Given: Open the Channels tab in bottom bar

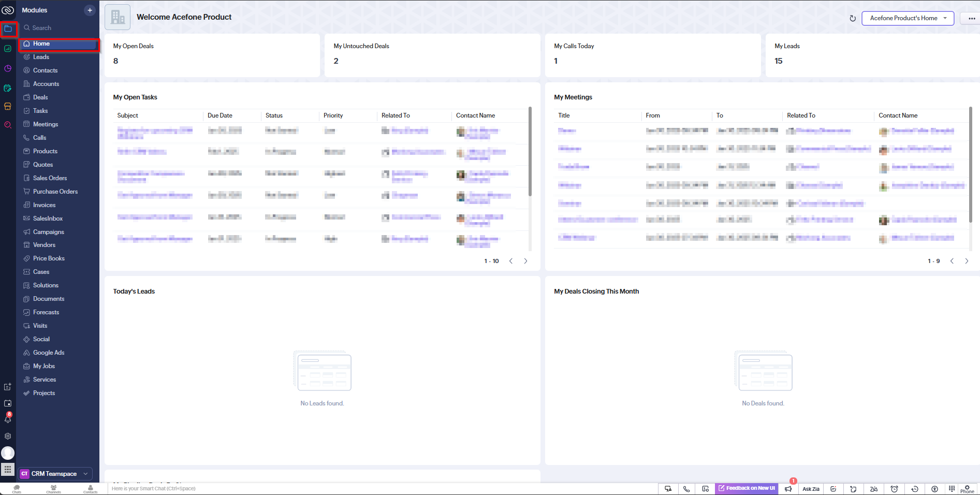Looking at the screenshot, I should tap(53, 489).
